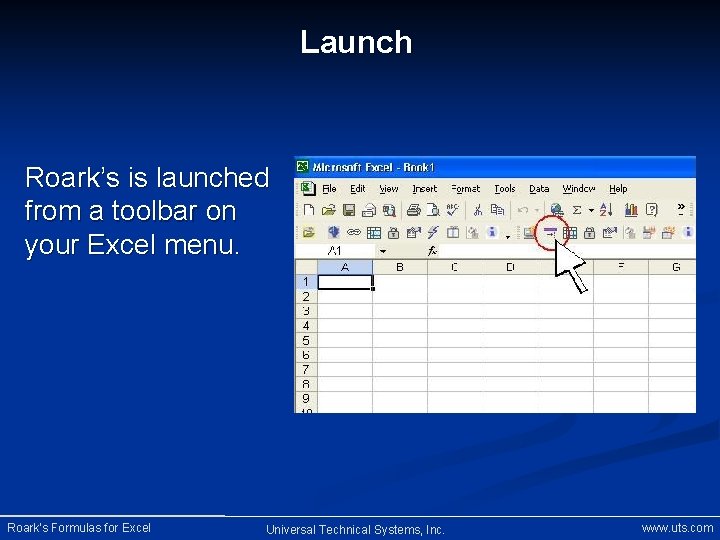Viewport: 720px width, 540px height.
Task: Select cell A1 in the worksheet
Action: point(345,282)
